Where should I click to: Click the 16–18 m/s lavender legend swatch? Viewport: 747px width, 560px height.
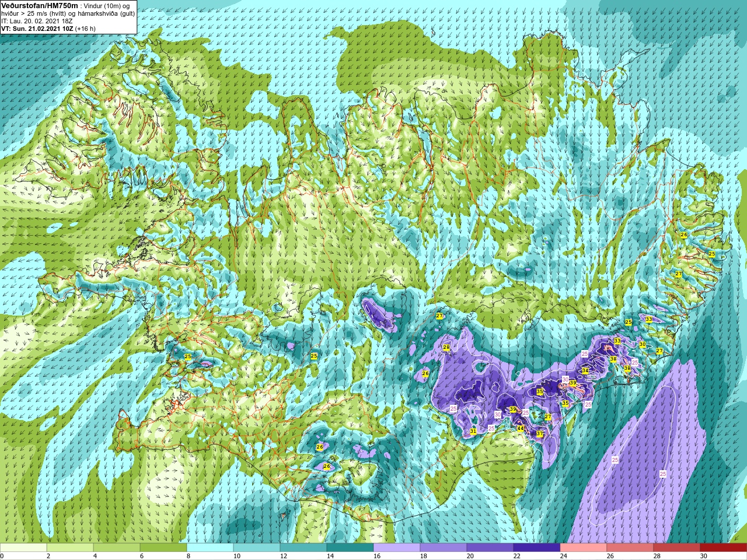[x=397, y=548]
